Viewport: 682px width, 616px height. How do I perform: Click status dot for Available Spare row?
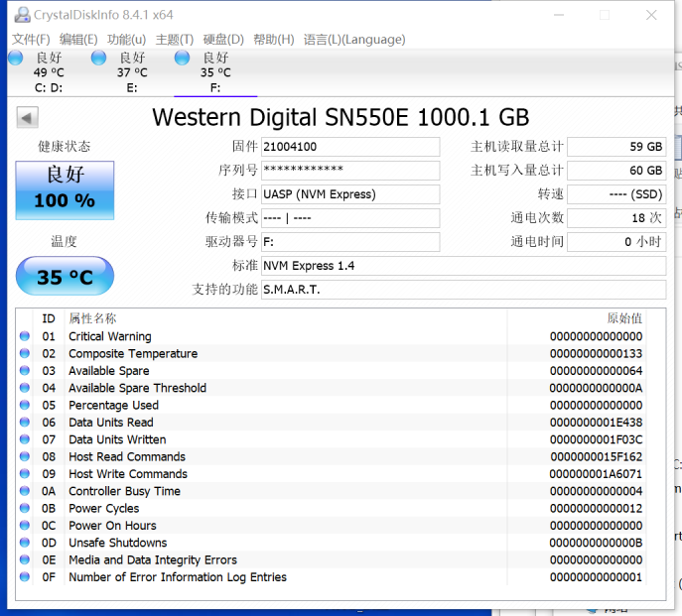point(25,370)
